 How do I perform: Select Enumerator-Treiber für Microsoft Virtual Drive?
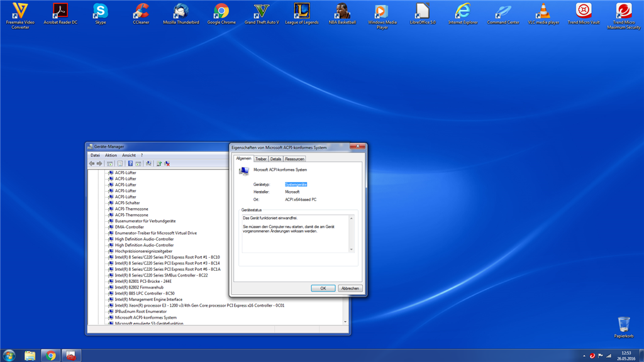156,233
